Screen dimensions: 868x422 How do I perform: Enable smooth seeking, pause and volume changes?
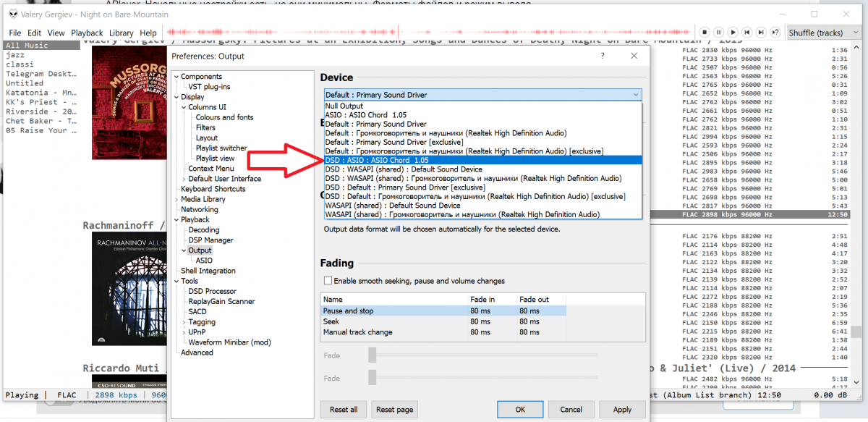coord(328,281)
